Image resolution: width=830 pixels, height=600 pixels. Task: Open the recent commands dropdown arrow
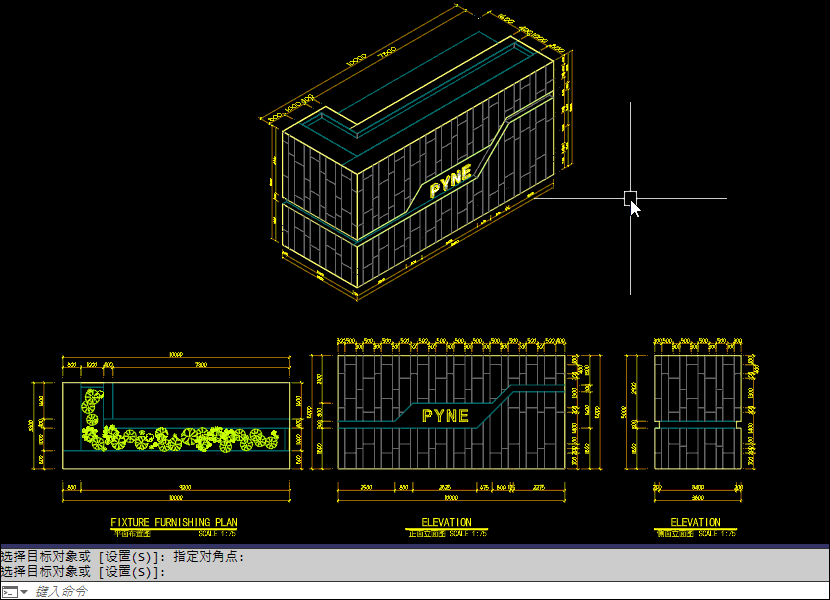(x=24, y=592)
